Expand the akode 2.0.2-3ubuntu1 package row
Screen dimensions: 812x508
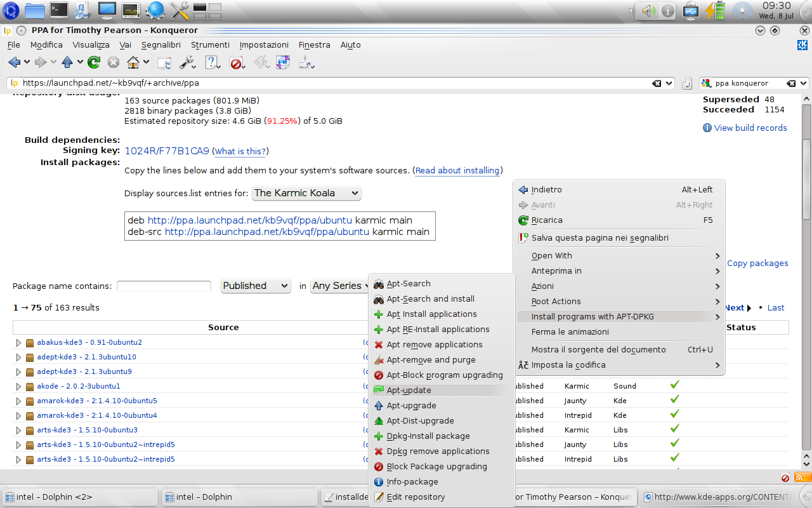[x=18, y=386]
